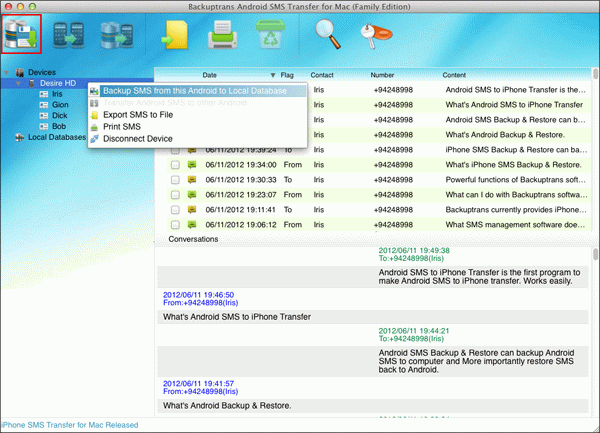Image resolution: width=600 pixels, height=433 pixels.
Task: Click the green message icon on 19:34:00 row
Action: point(192,165)
